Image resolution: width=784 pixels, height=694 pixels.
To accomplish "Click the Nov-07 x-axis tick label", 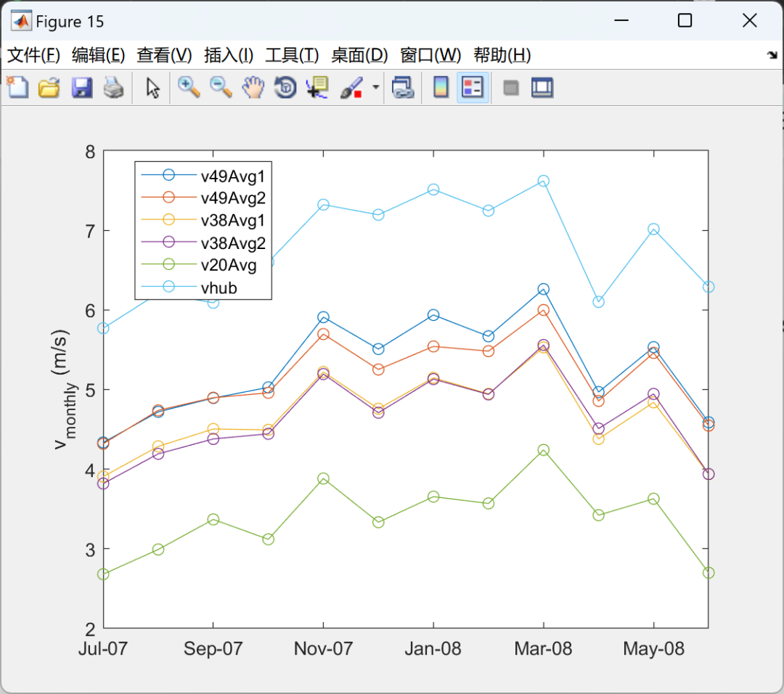I will pos(323,648).
